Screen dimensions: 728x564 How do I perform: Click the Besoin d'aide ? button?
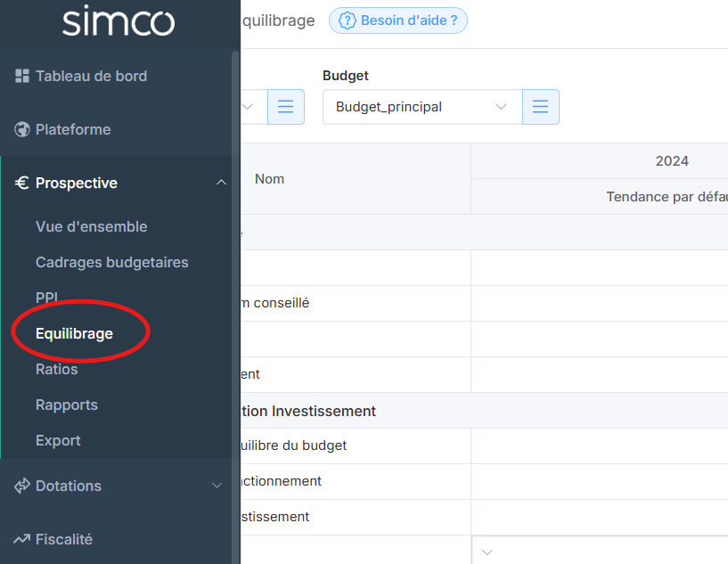pos(398,20)
